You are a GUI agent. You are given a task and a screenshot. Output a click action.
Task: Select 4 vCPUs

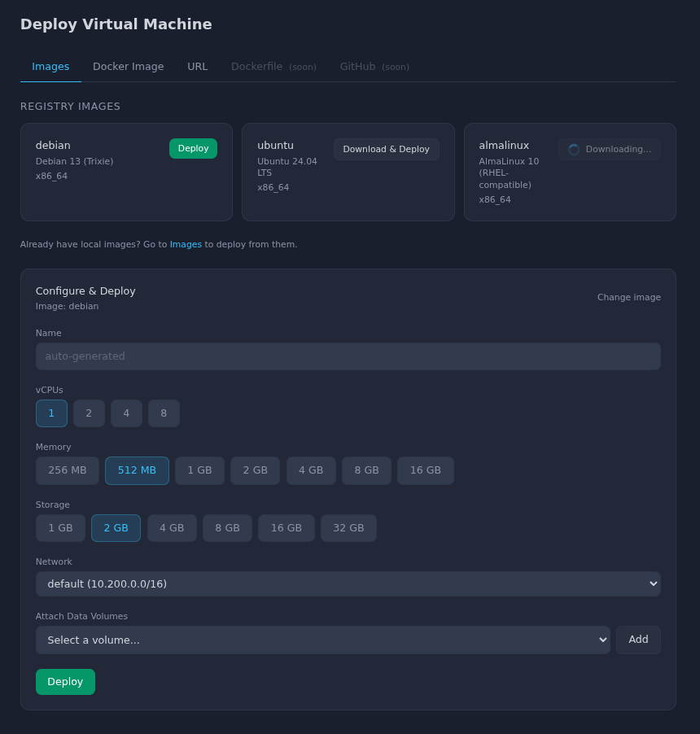pyautogui.click(x=126, y=413)
